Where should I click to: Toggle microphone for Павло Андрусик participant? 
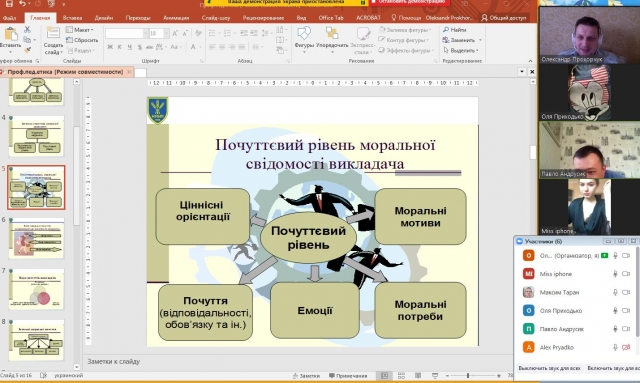[615, 329]
